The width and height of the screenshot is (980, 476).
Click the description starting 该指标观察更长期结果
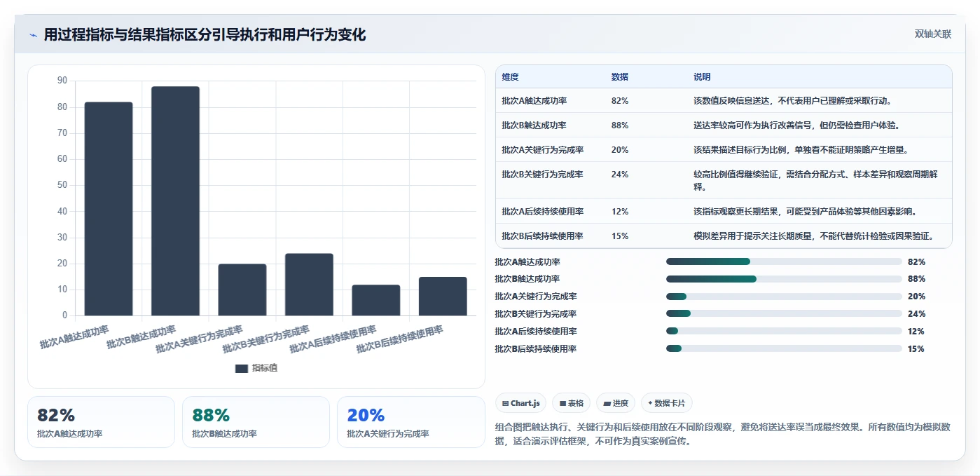click(805, 212)
